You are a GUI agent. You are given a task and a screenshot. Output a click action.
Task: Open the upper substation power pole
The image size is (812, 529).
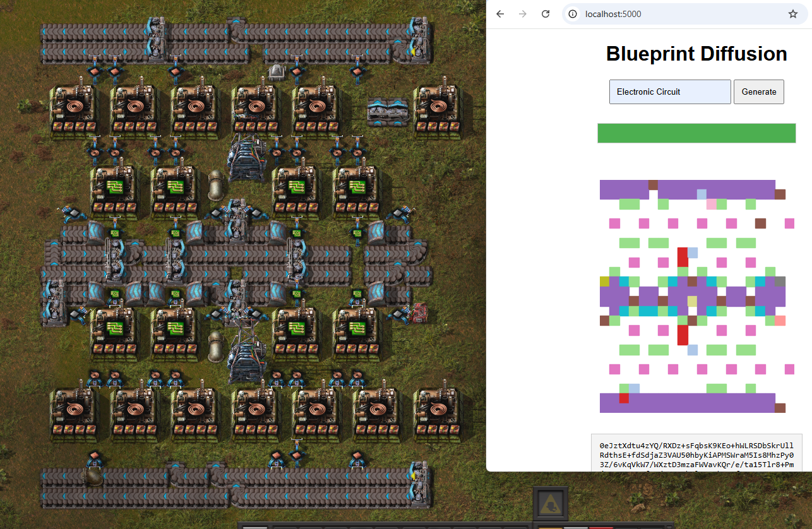tap(246, 158)
